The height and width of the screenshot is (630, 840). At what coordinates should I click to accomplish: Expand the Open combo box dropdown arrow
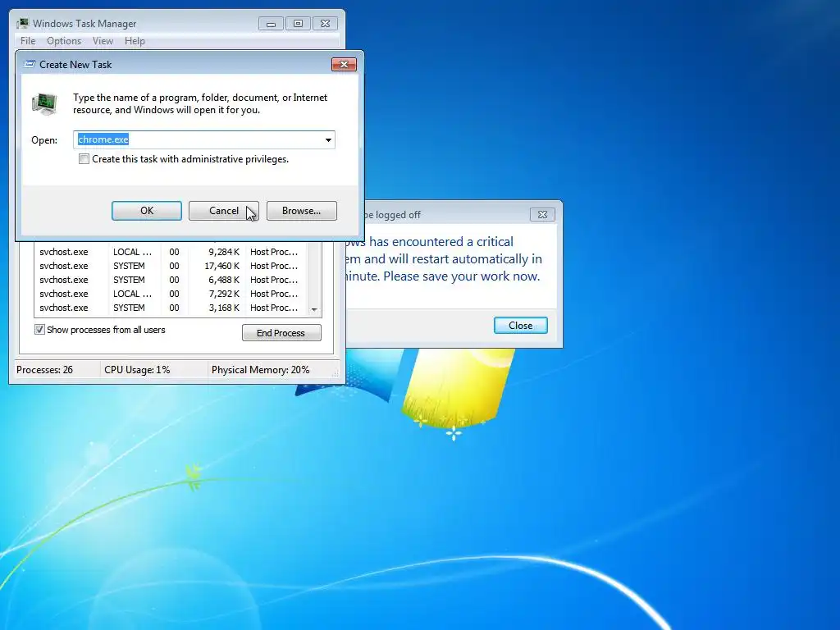(328, 139)
